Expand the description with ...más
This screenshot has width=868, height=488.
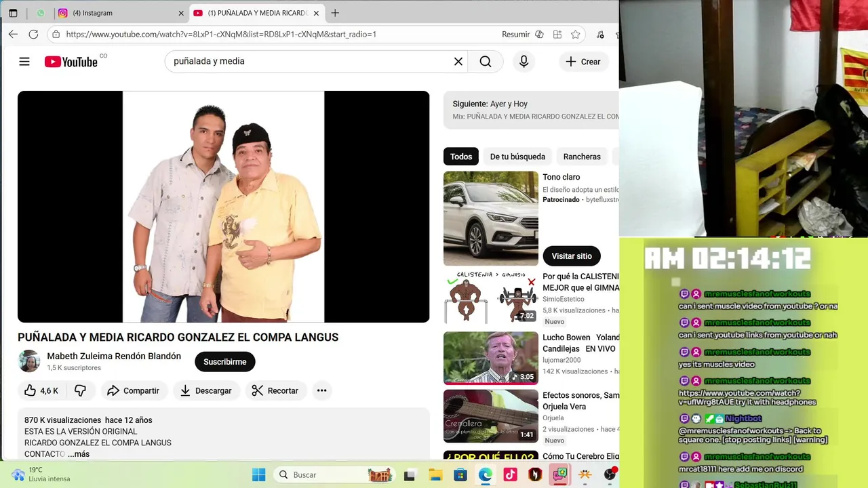pos(79,454)
